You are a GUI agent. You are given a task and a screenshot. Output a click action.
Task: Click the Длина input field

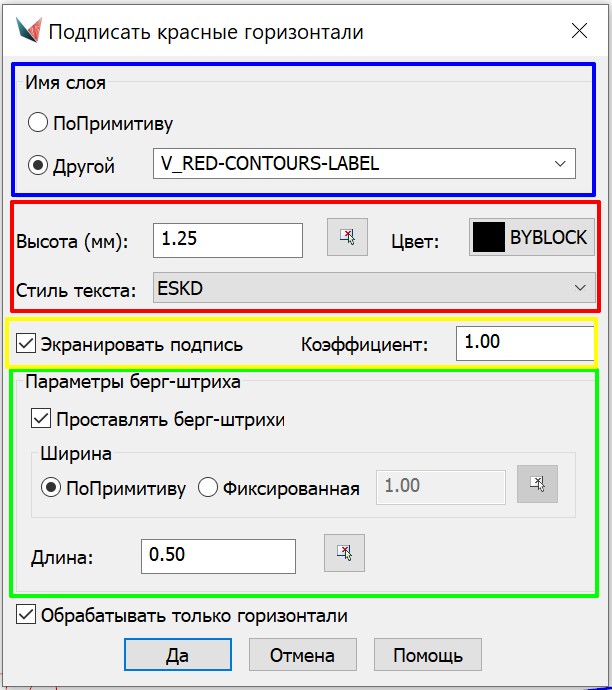(x=218, y=555)
